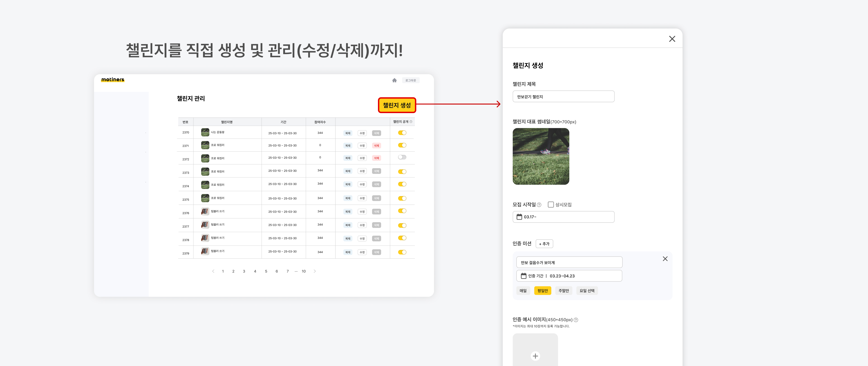Click motiners logo
This screenshot has height=366, width=868.
click(x=113, y=80)
